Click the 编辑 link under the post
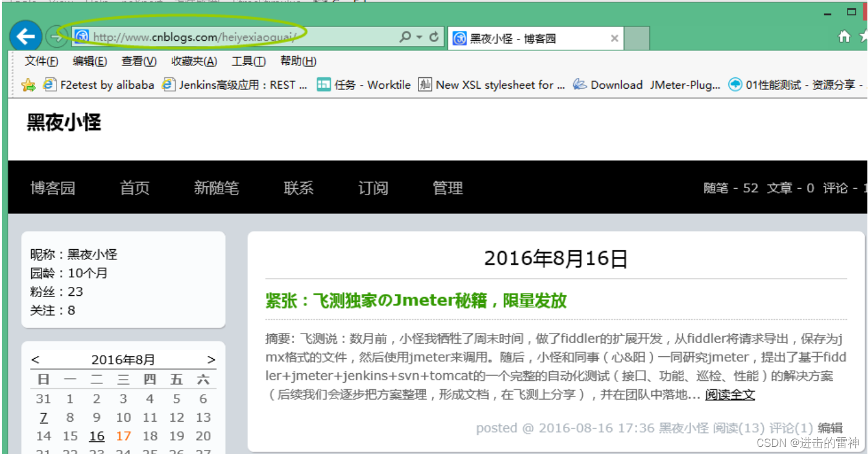The height and width of the screenshot is (454, 868). [x=830, y=428]
